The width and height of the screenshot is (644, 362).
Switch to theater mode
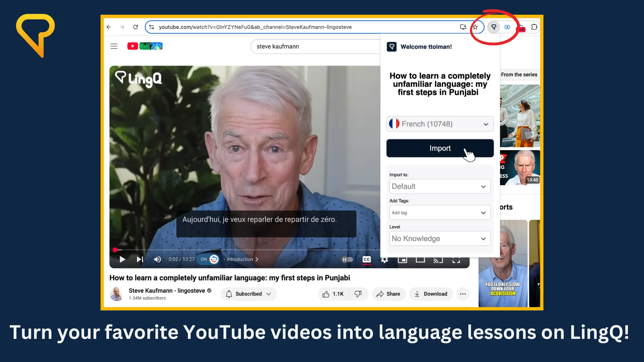pyautogui.click(x=420, y=260)
